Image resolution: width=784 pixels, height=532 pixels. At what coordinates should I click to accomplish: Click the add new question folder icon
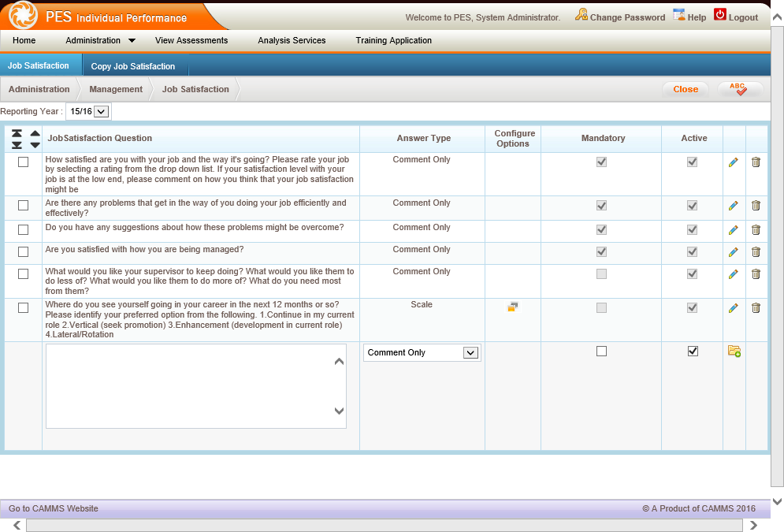point(734,351)
